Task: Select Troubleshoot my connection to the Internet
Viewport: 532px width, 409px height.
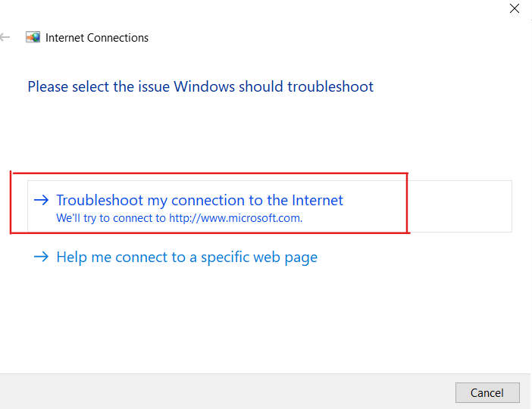Action: (x=199, y=201)
